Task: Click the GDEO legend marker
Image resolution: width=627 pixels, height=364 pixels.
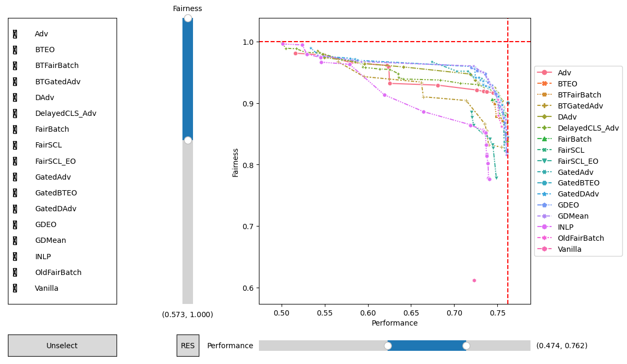Action: tap(544, 205)
